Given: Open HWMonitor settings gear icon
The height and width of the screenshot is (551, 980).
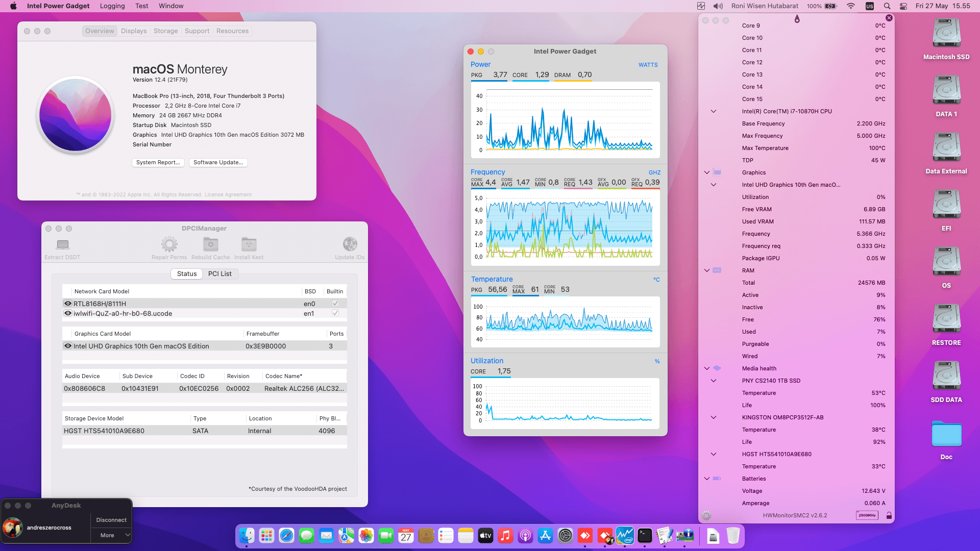Looking at the screenshot, I should coord(706,515).
